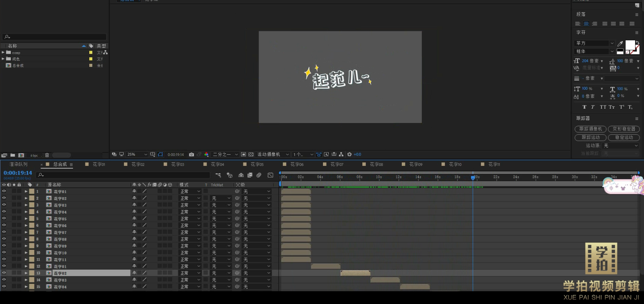Expand the comp folder in project panel

(3, 53)
